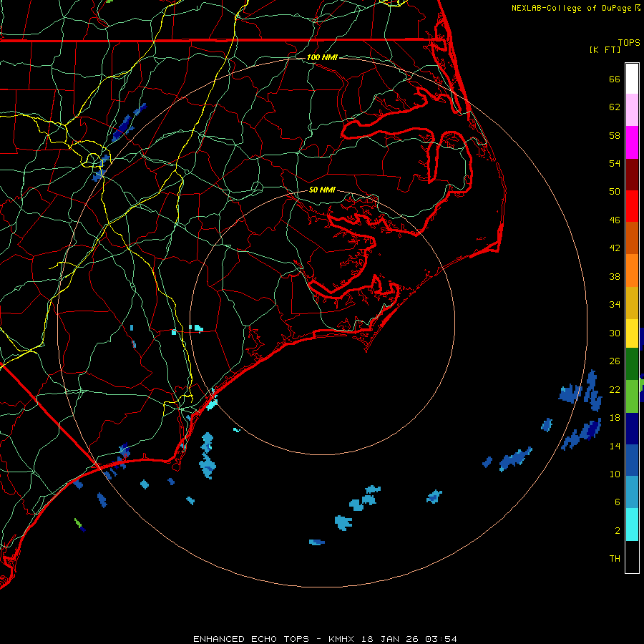Click the legend value 50
This screenshot has width=644, height=644.
[x=615, y=192]
